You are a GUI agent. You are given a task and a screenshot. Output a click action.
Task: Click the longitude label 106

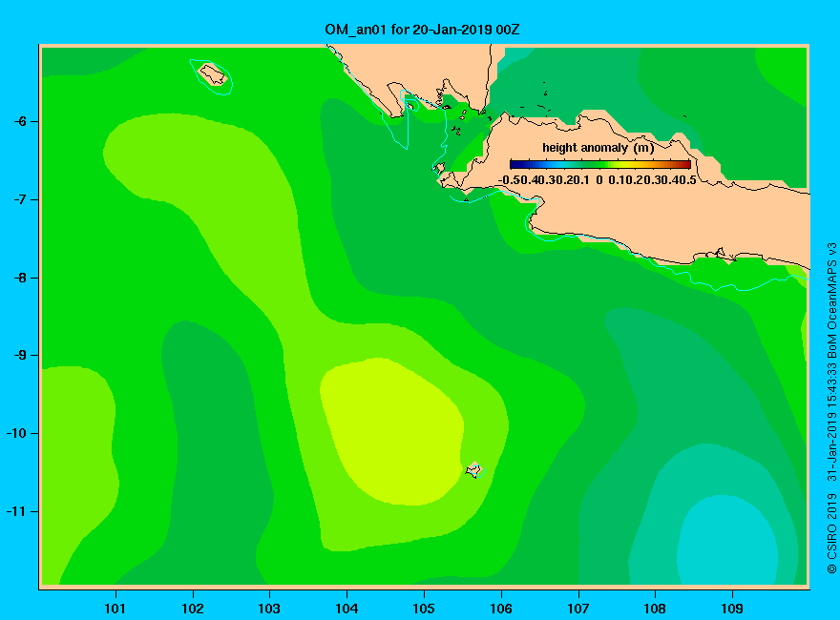[x=501, y=609]
